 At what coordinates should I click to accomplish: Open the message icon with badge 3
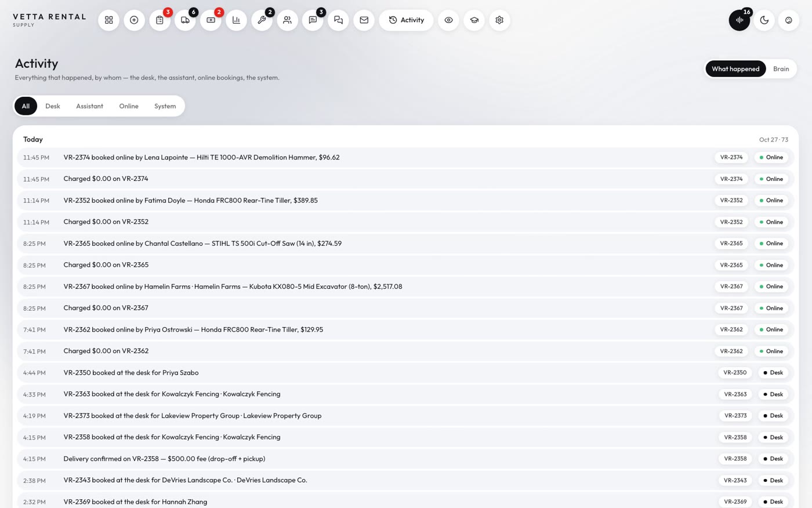coord(313,20)
